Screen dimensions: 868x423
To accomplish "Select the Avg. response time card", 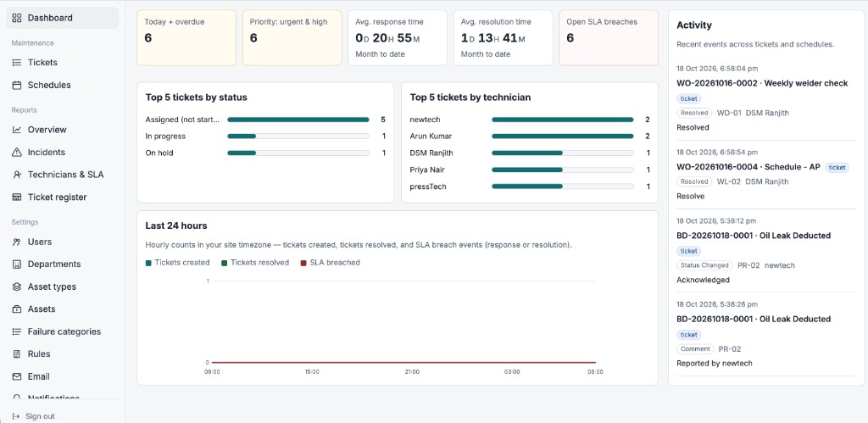I will (398, 37).
